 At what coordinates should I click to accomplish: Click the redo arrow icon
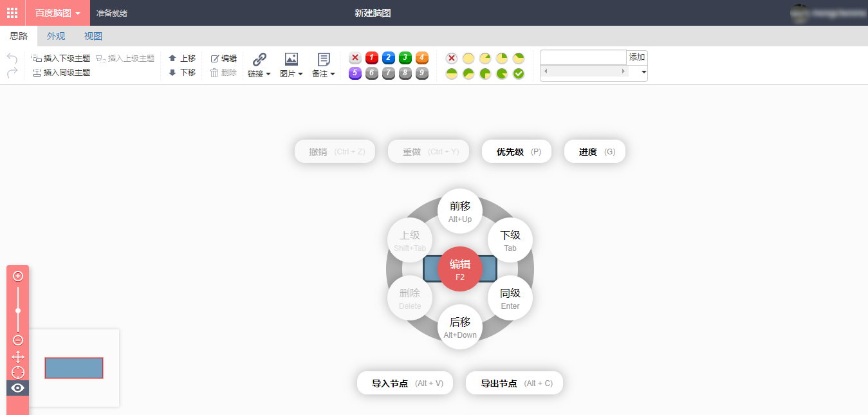[12, 73]
